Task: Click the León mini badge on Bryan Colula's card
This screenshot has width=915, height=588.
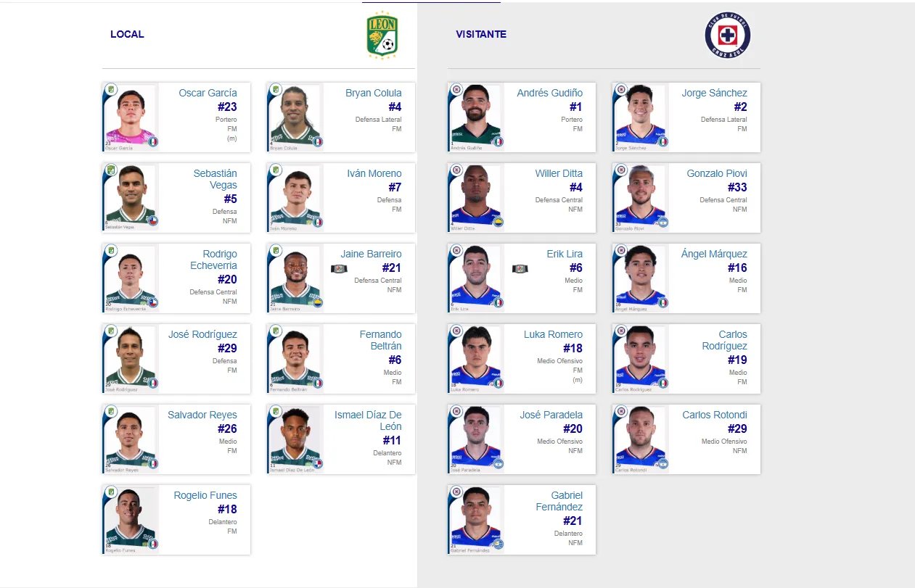Action: click(276, 88)
